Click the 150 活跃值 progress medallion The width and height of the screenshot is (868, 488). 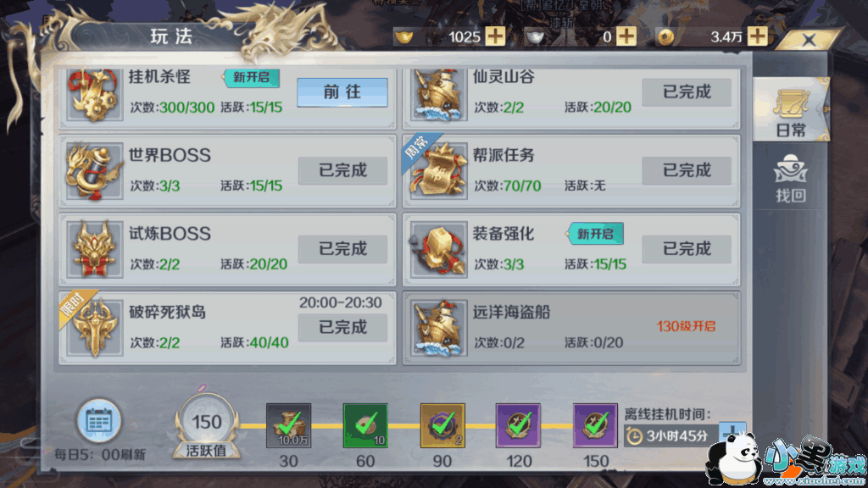tap(207, 426)
